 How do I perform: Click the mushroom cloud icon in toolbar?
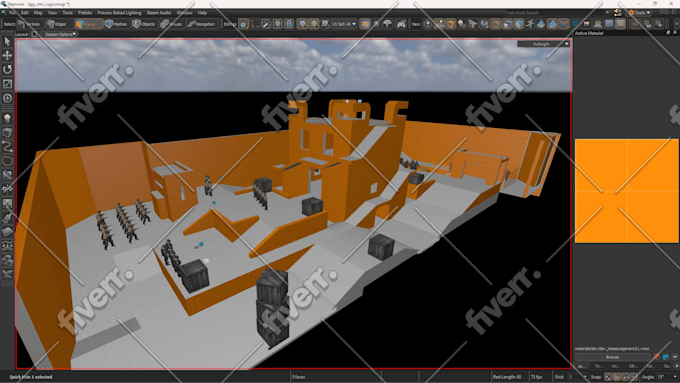(x=388, y=24)
